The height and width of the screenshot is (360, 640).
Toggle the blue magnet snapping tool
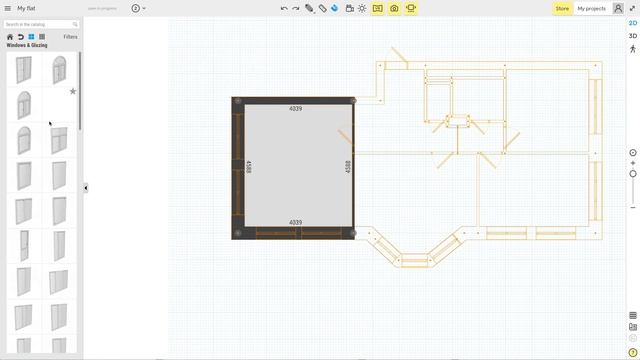pyautogui.click(x=334, y=8)
